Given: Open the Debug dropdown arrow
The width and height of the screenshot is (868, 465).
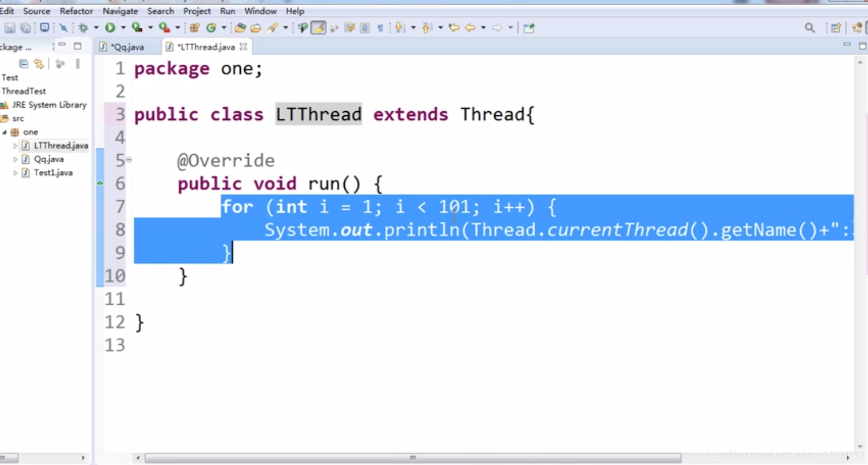Looking at the screenshot, I should [95, 28].
